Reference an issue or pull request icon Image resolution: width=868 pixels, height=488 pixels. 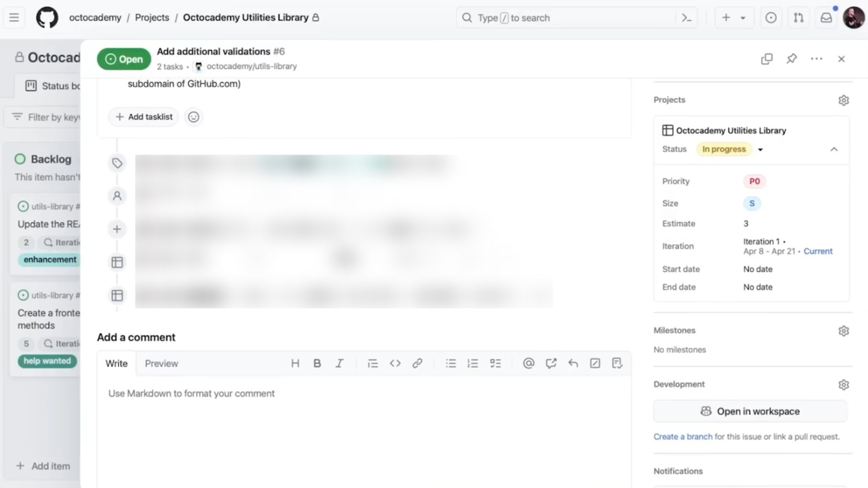coord(551,364)
